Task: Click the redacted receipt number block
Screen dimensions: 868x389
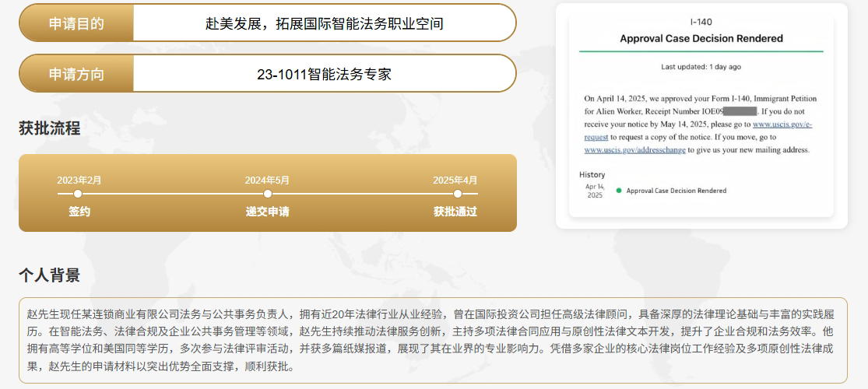Action: coord(740,111)
